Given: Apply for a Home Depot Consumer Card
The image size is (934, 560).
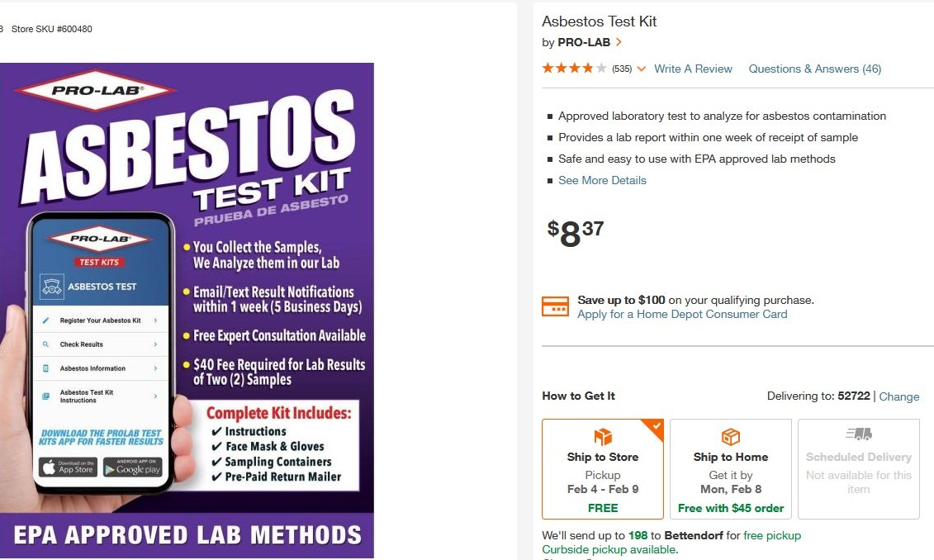Looking at the screenshot, I should [682, 314].
